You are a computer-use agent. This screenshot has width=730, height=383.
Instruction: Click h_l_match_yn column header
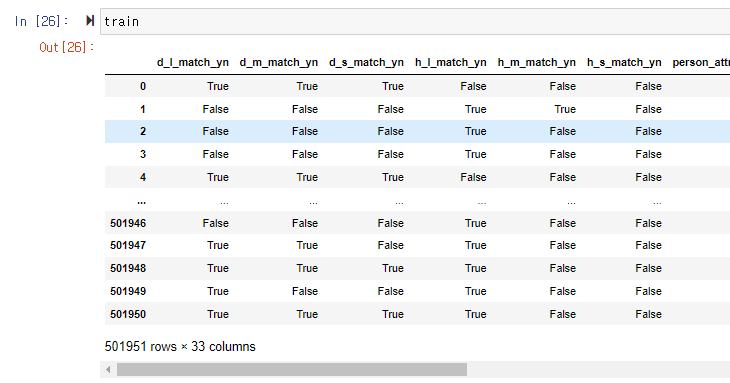click(x=451, y=62)
